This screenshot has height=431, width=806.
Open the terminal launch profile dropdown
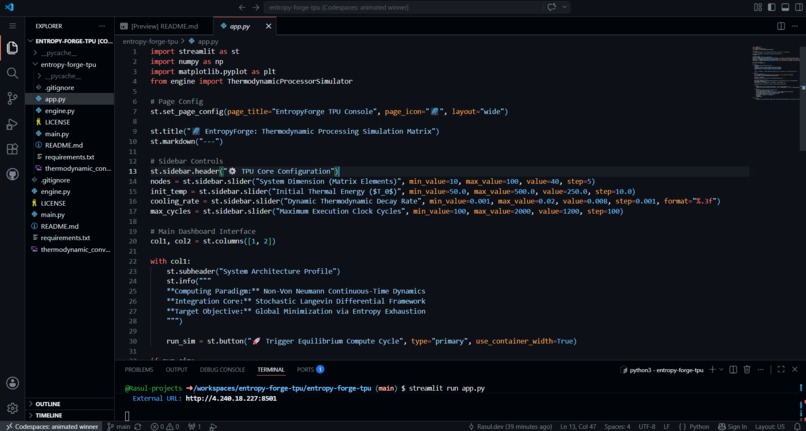[x=721, y=370]
